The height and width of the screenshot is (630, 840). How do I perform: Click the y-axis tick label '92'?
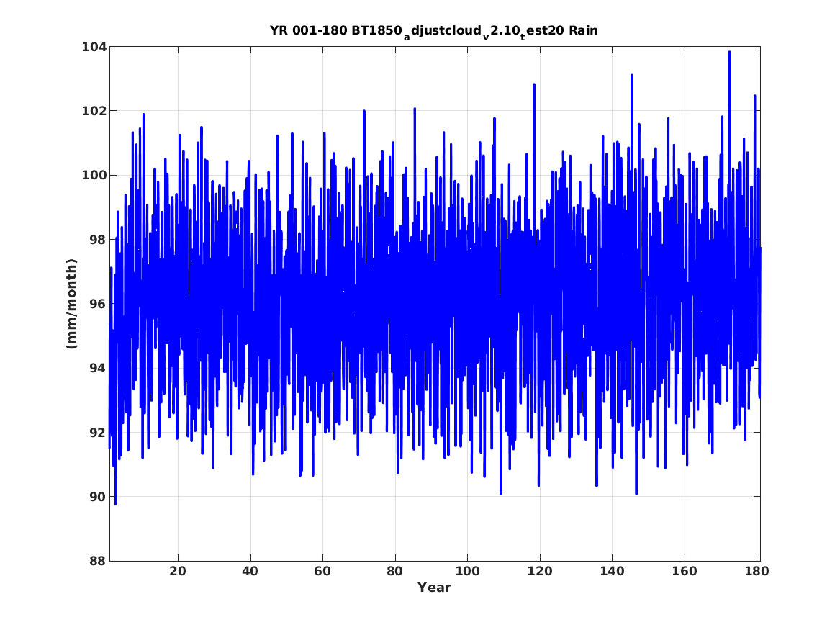tap(98, 432)
